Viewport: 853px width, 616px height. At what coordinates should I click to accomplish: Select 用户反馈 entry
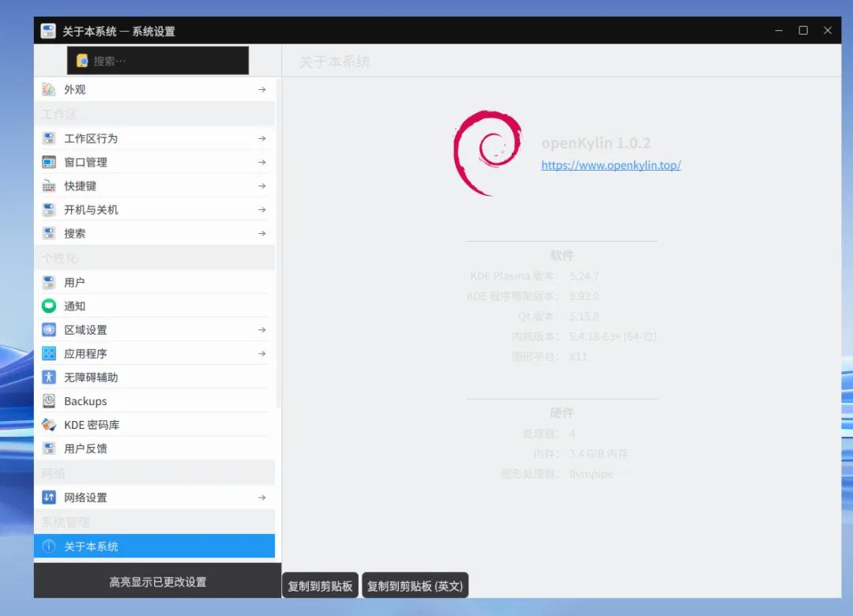tap(155, 449)
